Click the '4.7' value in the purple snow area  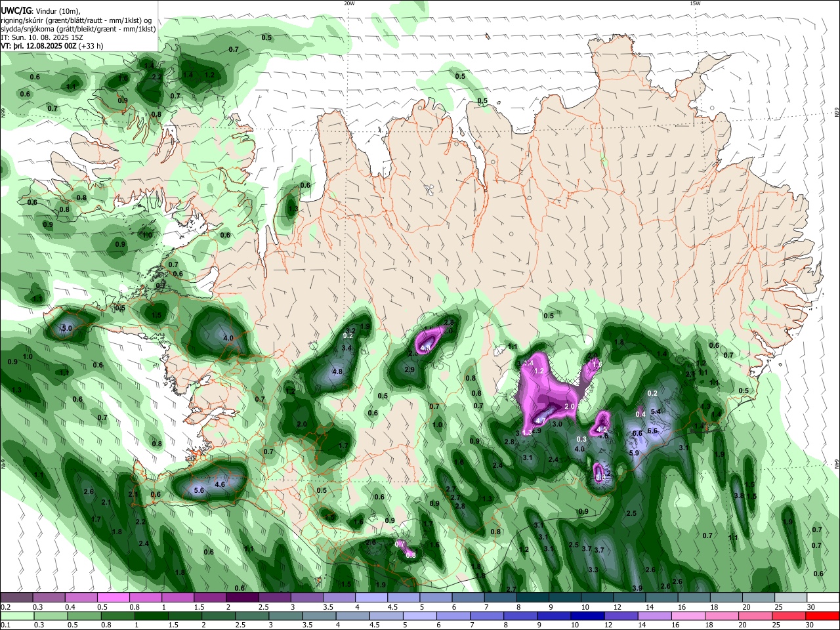541,421
